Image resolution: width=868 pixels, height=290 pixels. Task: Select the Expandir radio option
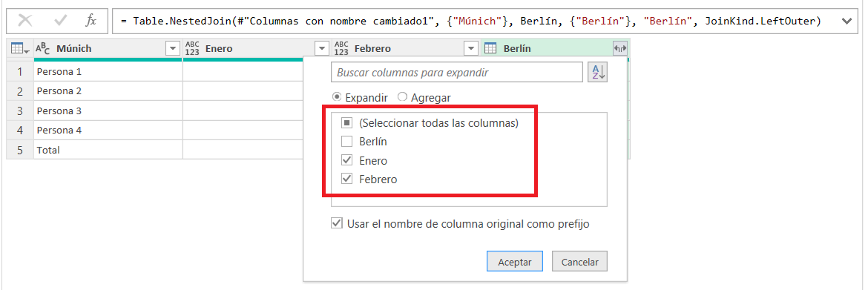pyautogui.click(x=337, y=97)
